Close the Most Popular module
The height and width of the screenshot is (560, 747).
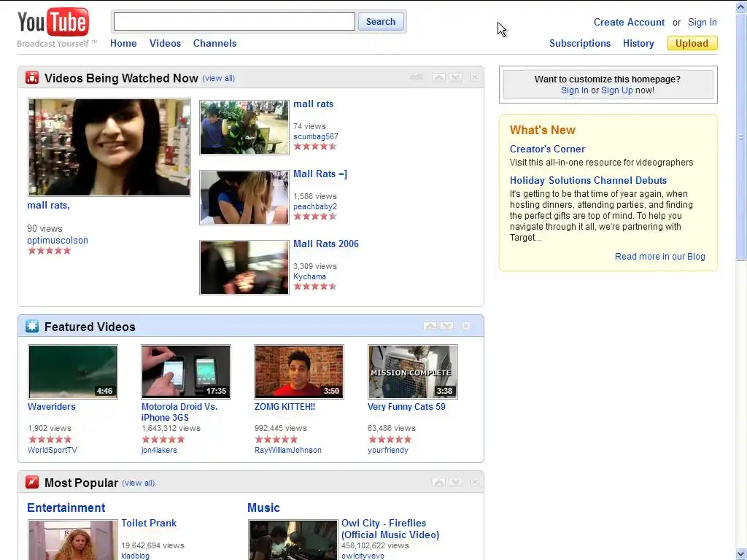click(x=474, y=483)
